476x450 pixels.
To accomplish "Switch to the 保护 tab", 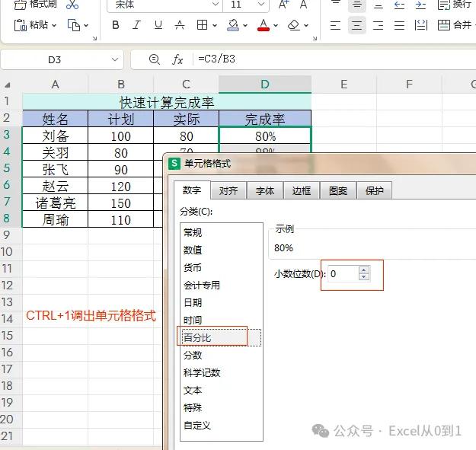I will (374, 190).
